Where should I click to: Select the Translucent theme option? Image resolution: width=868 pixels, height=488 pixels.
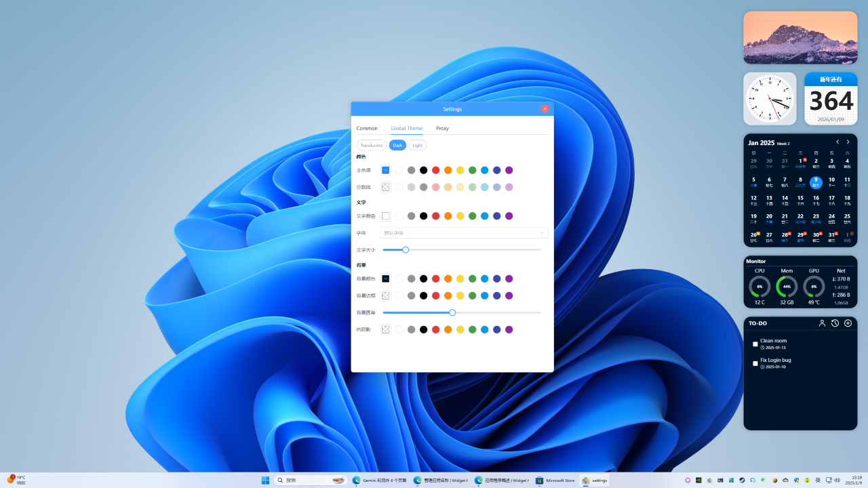click(371, 145)
